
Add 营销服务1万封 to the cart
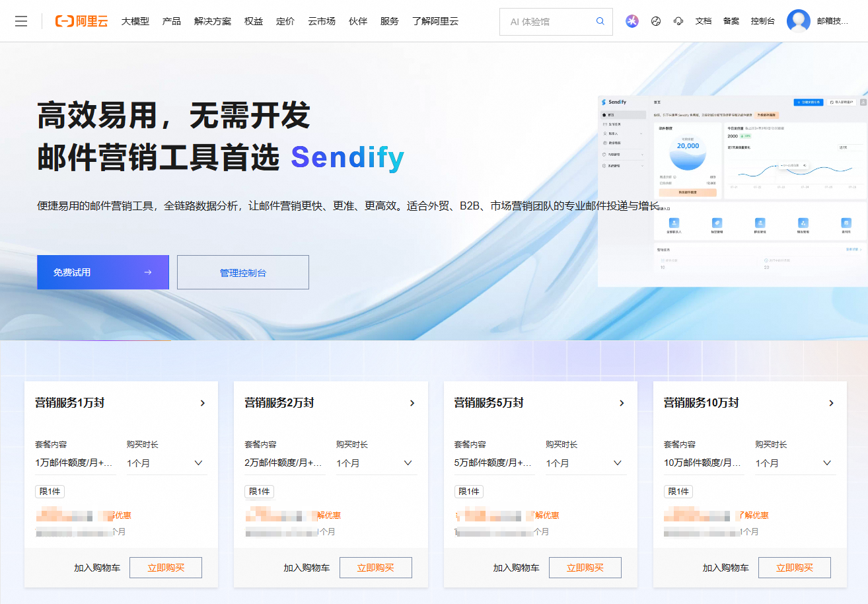(x=97, y=568)
